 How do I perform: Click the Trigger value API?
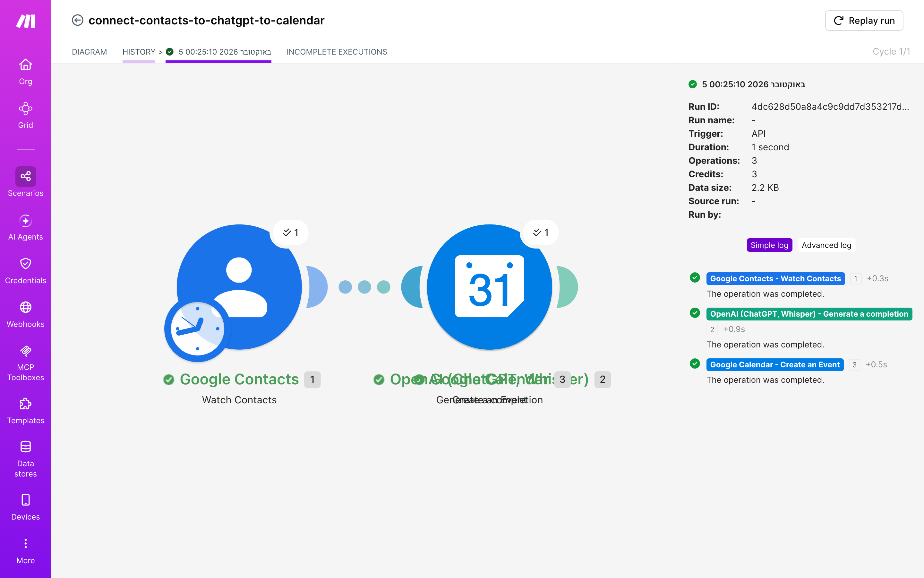[758, 134]
